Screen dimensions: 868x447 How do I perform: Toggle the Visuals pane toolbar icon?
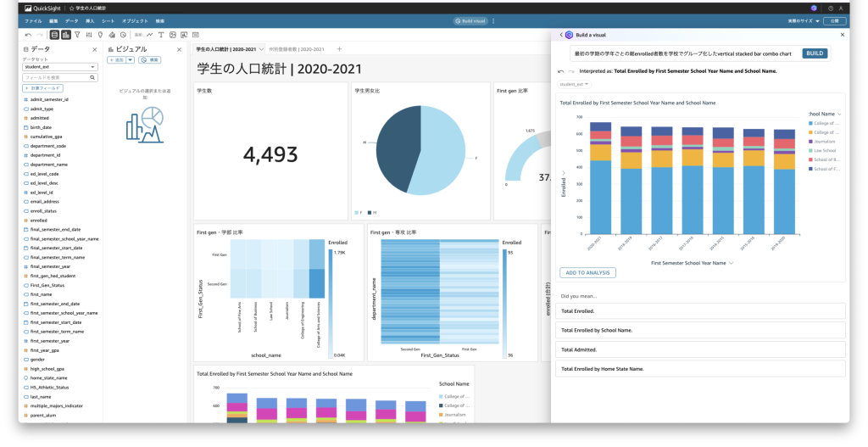tap(66, 35)
